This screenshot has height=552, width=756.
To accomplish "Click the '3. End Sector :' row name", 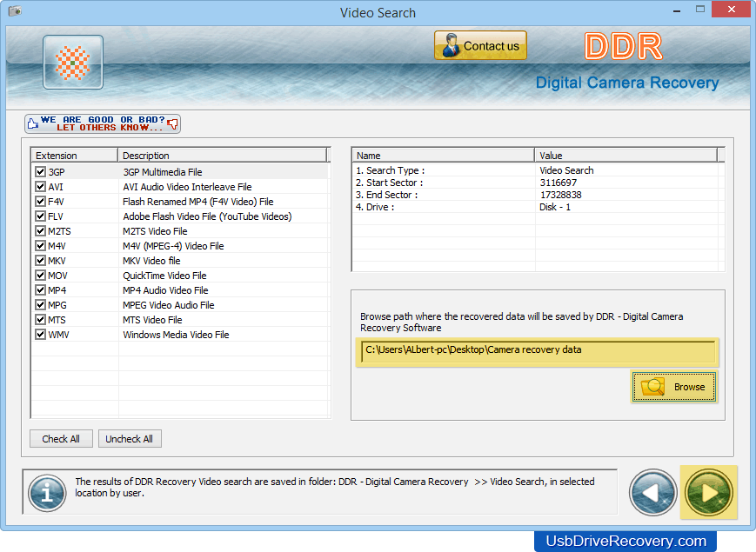I will coord(386,195).
